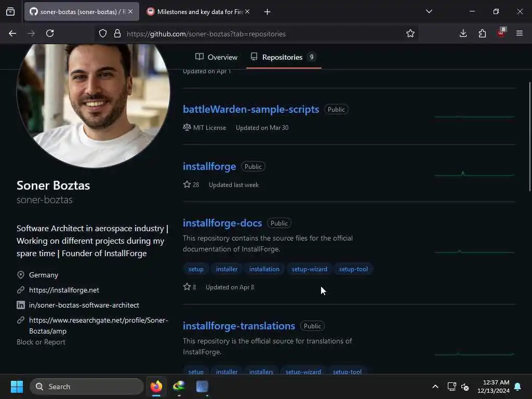The width and height of the screenshot is (532, 399).
Task: Click the LinkedIn icon in profile
Action: (21, 305)
